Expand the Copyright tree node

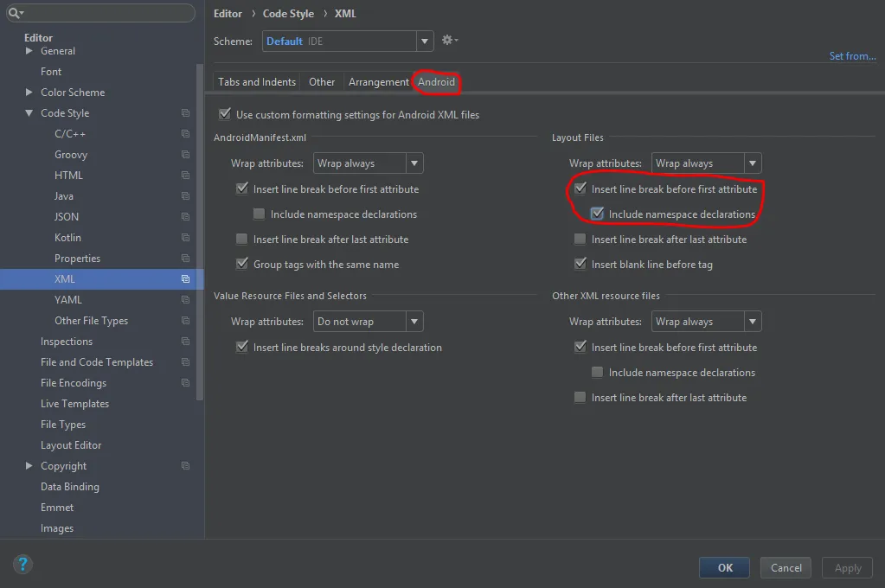(x=29, y=465)
